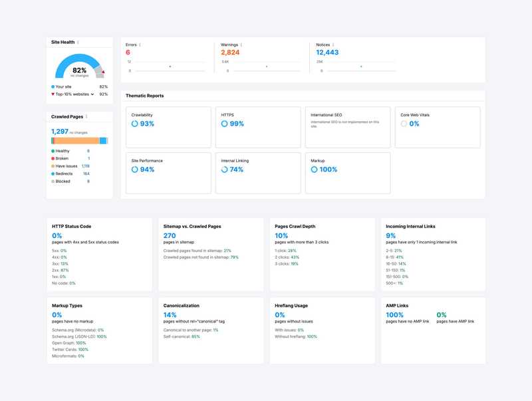Click the info icon next to Notices

[332, 45]
